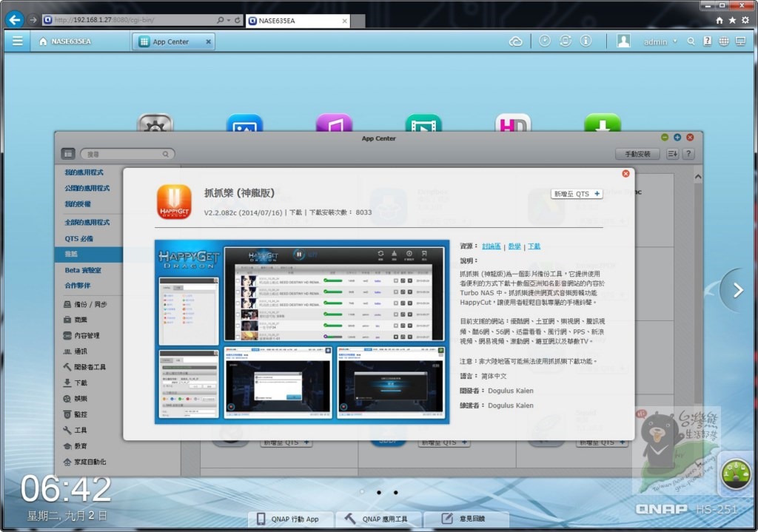Open the QTS help question mark icon
The image size is (758, 532).
[707, 41]
